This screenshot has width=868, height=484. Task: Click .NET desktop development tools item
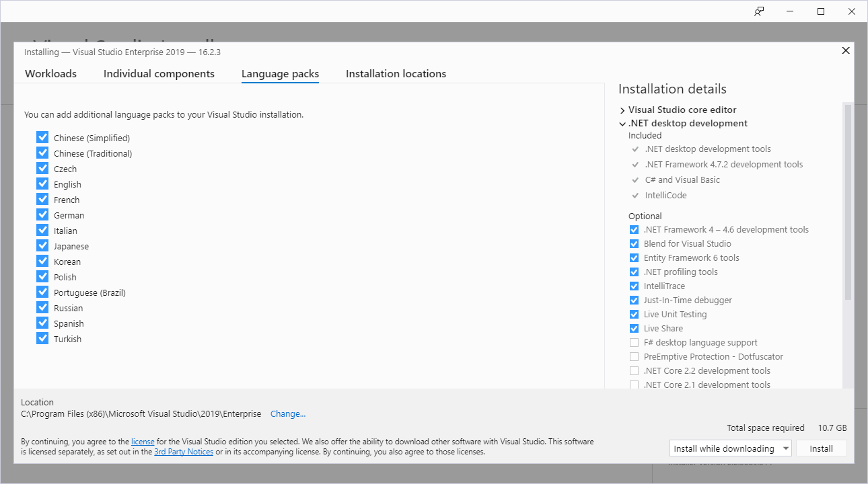[708, 149]
